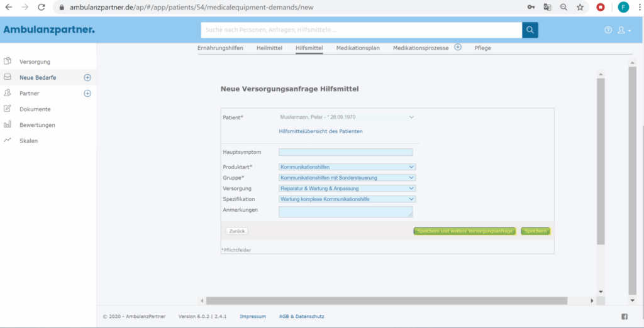The width and height of the screenshot is (644, 328).
Task: Open saved passwords key icon
Action: [x=531, y=8]
